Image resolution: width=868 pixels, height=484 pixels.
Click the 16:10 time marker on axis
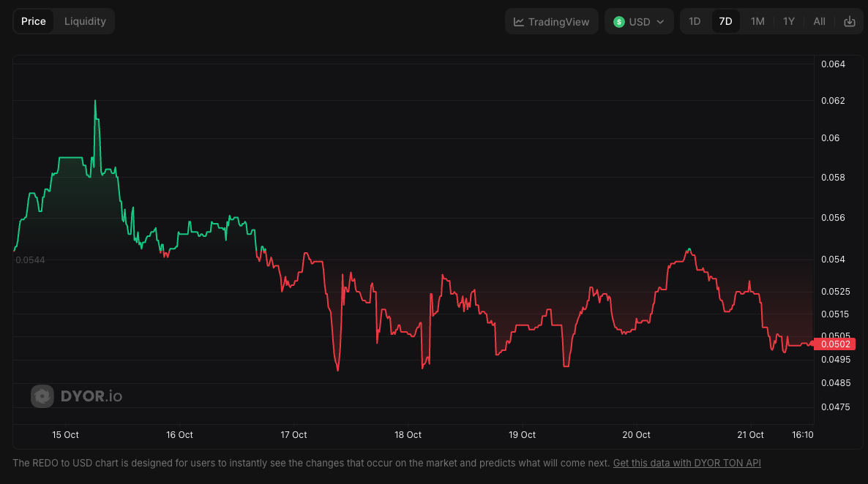pos(803,435)
